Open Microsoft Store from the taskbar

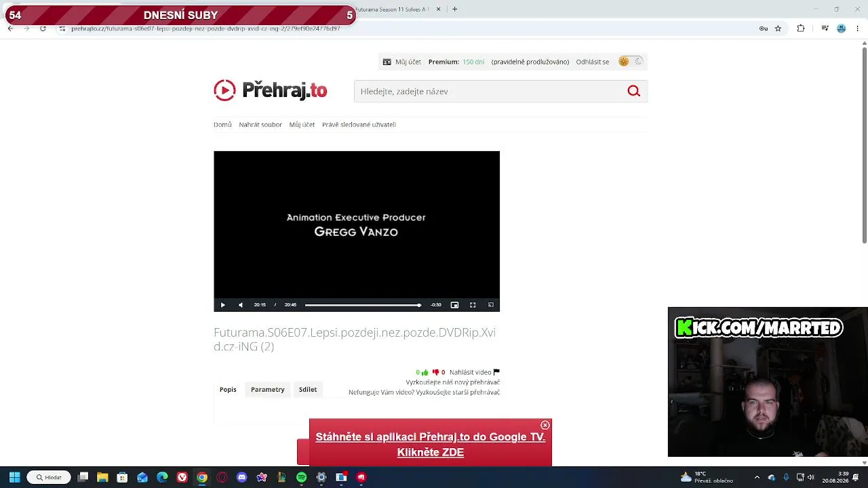(x=122, y=477)
